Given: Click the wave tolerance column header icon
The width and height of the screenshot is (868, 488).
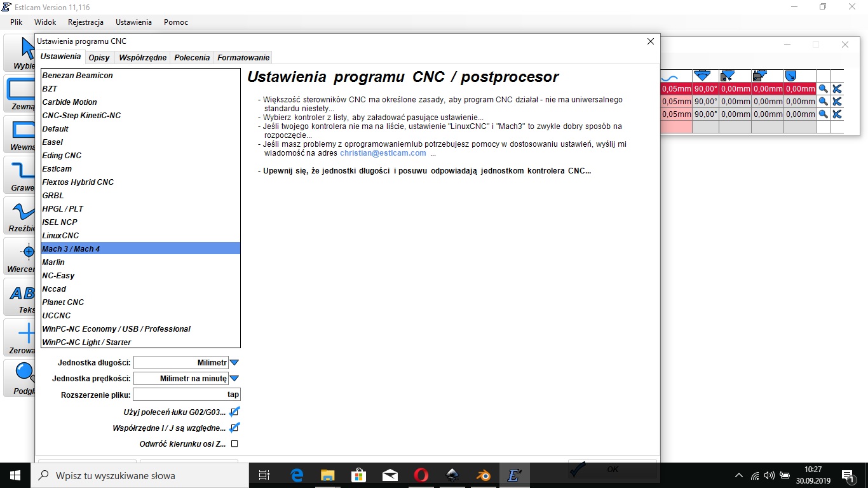Looking at the screenshot, I should (x=670, y=77).
